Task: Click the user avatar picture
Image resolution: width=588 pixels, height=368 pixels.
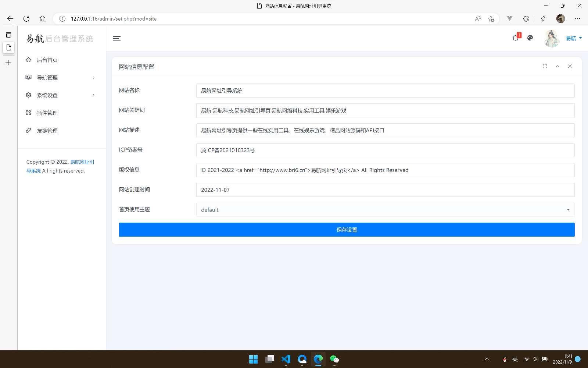Action: coord(552,38)
